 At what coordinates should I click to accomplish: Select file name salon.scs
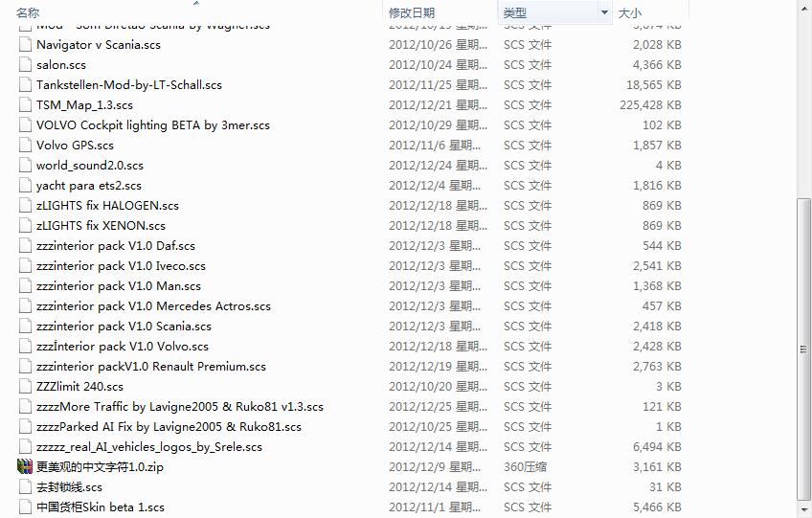(61, 65)
